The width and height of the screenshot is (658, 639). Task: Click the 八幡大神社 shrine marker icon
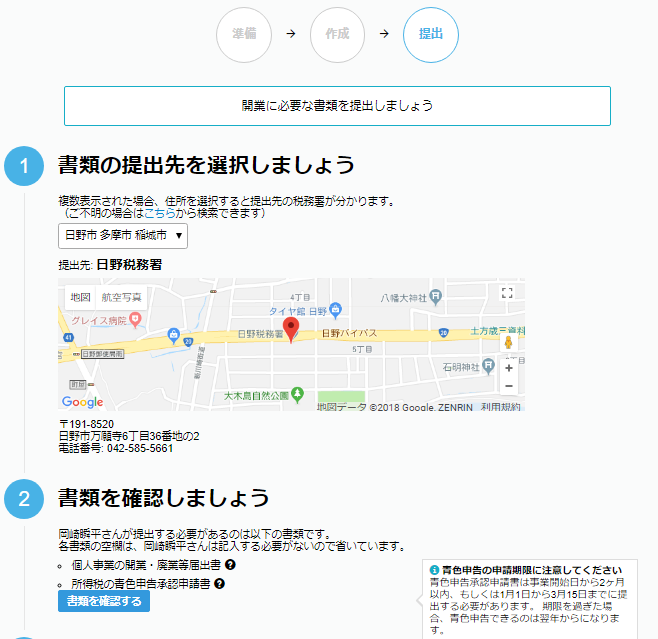pyautogui.click(x=435, y=297)
